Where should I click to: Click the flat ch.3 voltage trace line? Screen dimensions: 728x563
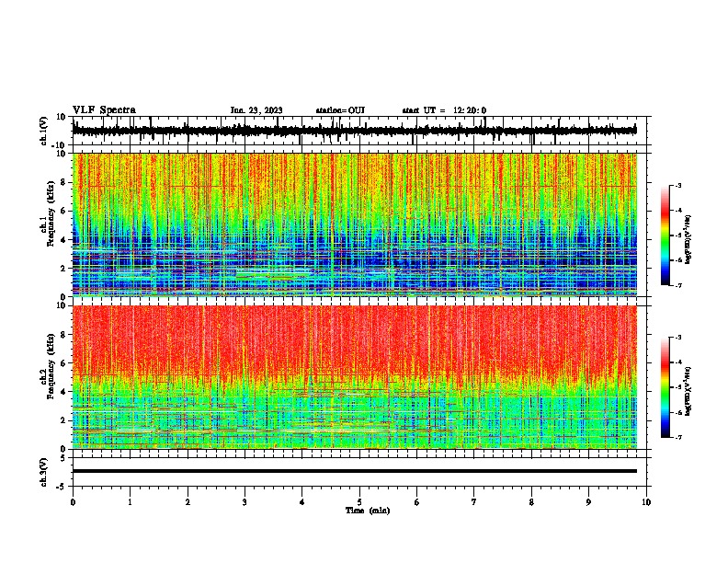coord(355,471)
